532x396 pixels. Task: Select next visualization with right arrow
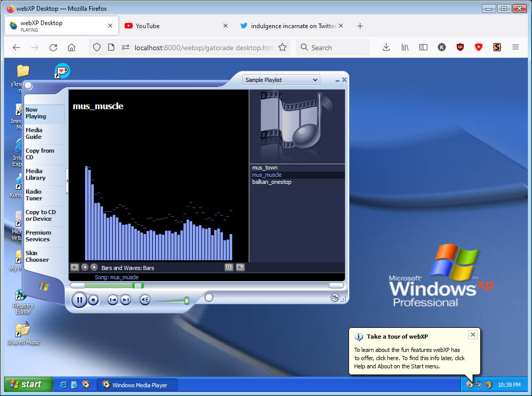[x=94, y=267]
